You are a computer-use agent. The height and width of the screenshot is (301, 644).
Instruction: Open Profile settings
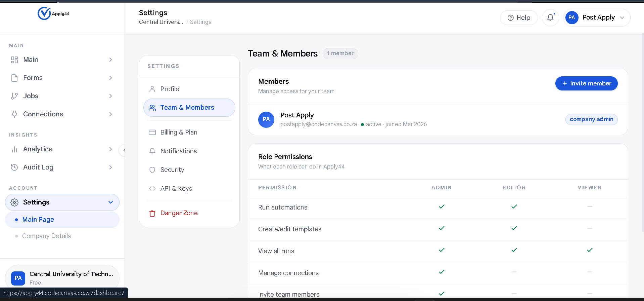click(189, 89)
